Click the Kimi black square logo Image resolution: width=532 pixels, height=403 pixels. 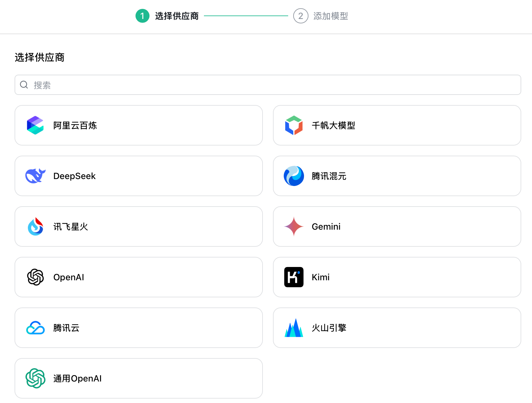294,277
